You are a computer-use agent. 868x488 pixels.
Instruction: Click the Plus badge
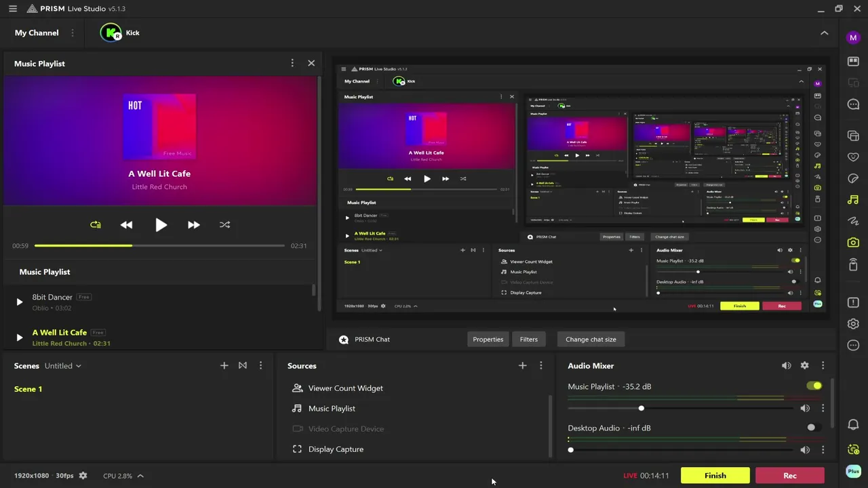pos(853,471)
